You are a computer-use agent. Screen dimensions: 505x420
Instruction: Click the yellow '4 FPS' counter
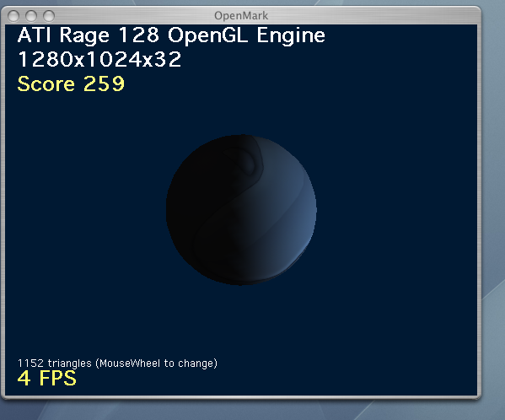[x=47, y=378]
